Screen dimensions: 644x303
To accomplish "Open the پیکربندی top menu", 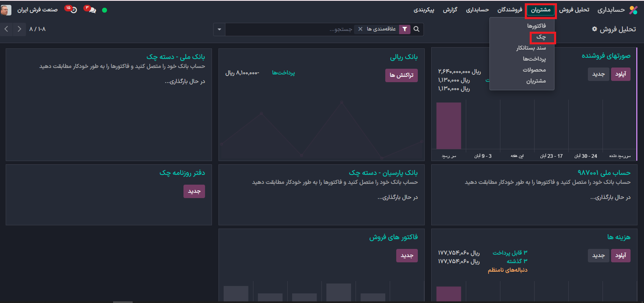I will [424, 10].
